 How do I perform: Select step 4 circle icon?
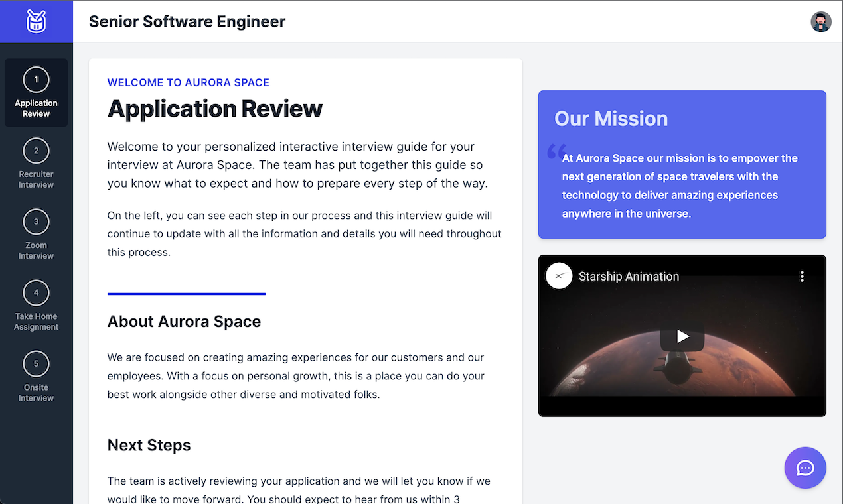coord(36,292)
